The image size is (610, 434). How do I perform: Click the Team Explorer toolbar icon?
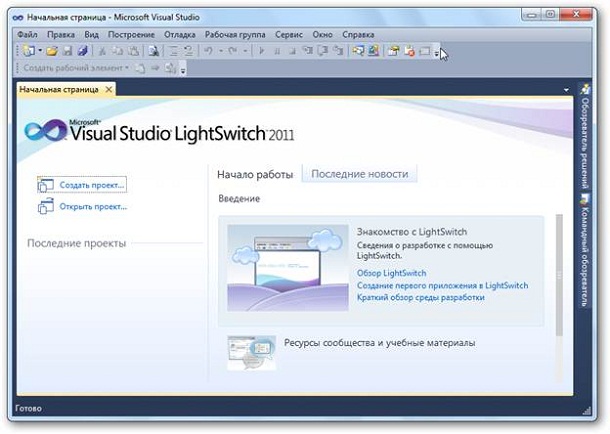pos(373,51)
